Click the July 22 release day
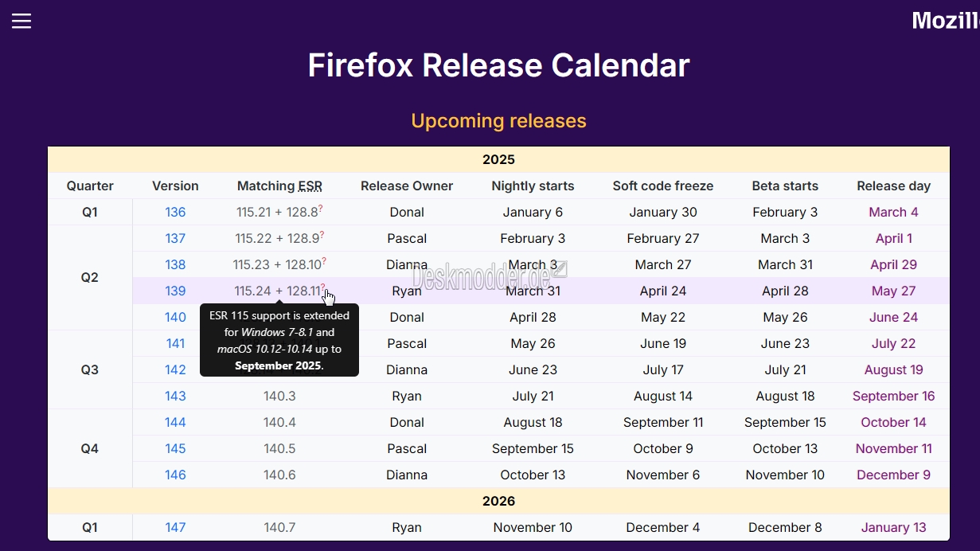The height and width of the screenshot is (551, 980). point(893,343)
